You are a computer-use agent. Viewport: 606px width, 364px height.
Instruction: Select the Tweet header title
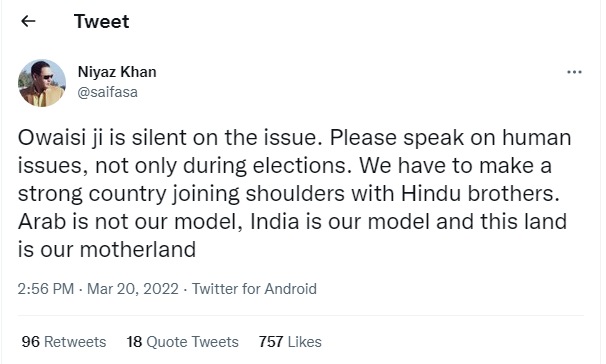tap(102, 21)
